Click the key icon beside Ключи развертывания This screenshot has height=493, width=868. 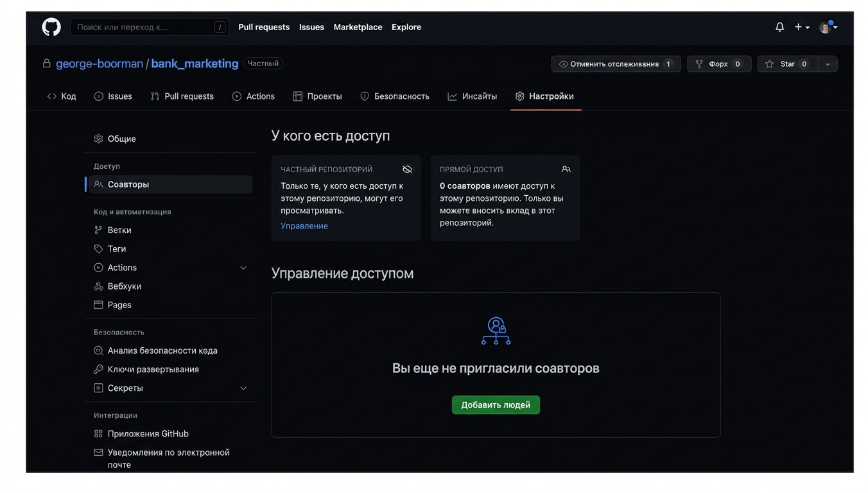pos(98,369)
